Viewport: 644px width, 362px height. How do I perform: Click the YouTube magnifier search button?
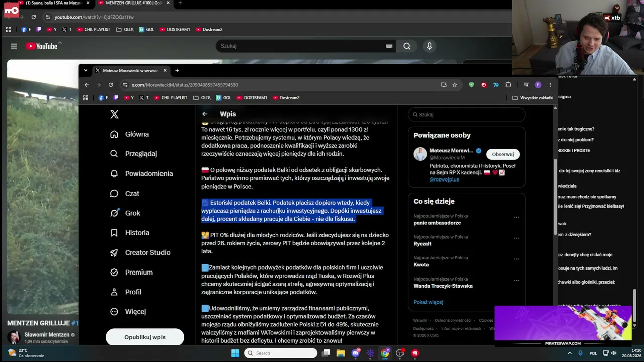click(407, 46)
